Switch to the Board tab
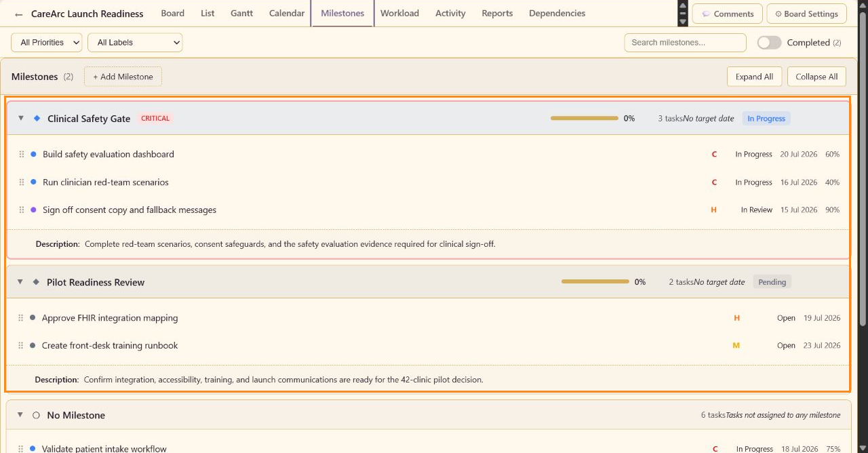Screen dimensions: 868x453 click(172, 14)
